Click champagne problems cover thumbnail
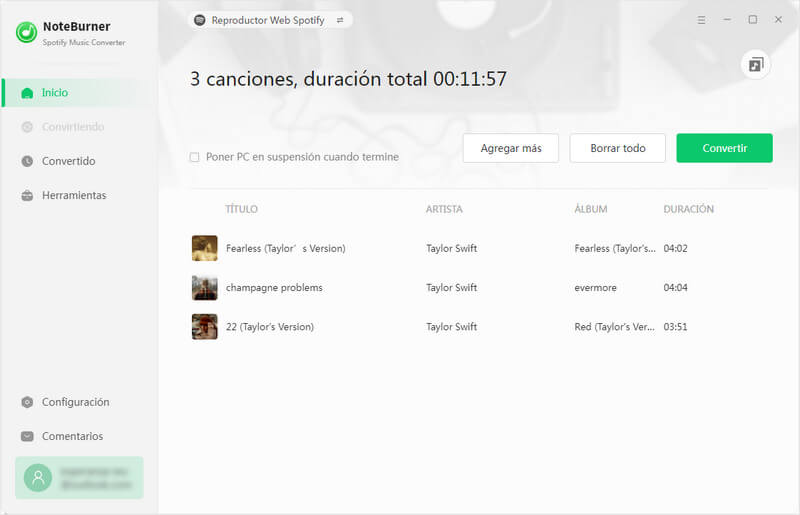 [205, 287]
